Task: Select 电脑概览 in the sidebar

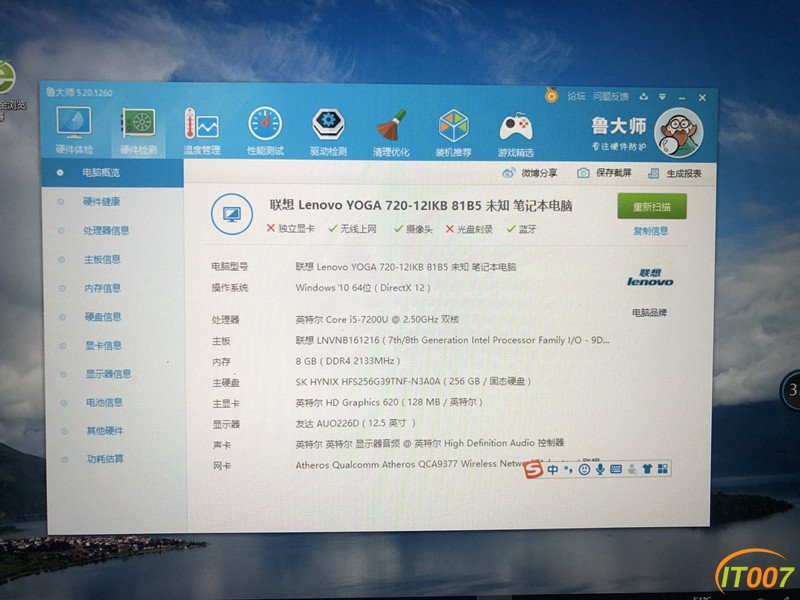Action: click(x=112, y=173)
